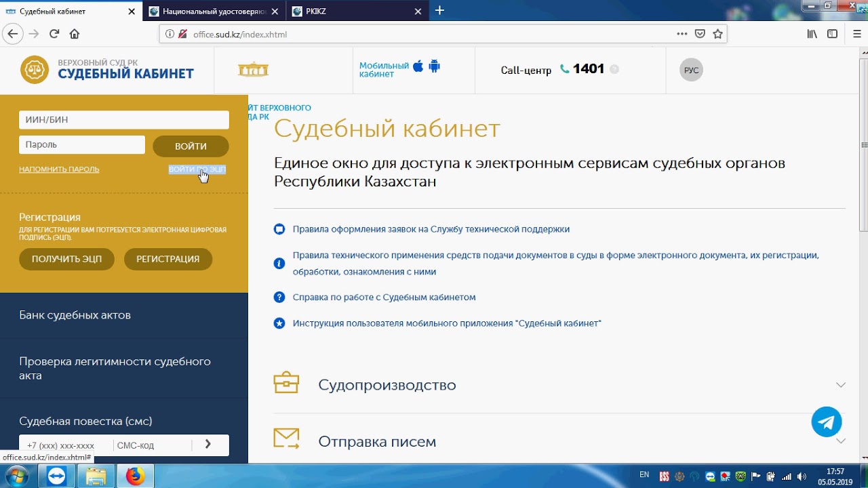Open the volume speaker tray icon
This screenshot has height=488, width=868.
coord(802,476)
